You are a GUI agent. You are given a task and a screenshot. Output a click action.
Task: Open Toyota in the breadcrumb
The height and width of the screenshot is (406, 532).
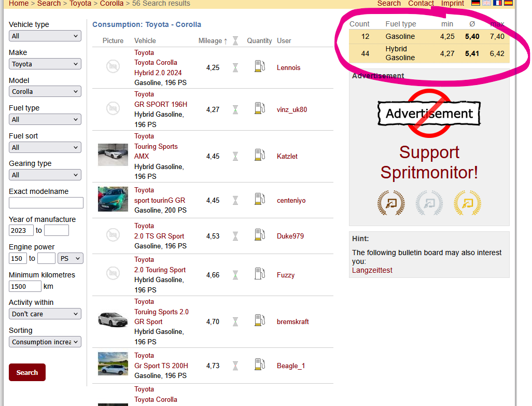coord(80,4)
